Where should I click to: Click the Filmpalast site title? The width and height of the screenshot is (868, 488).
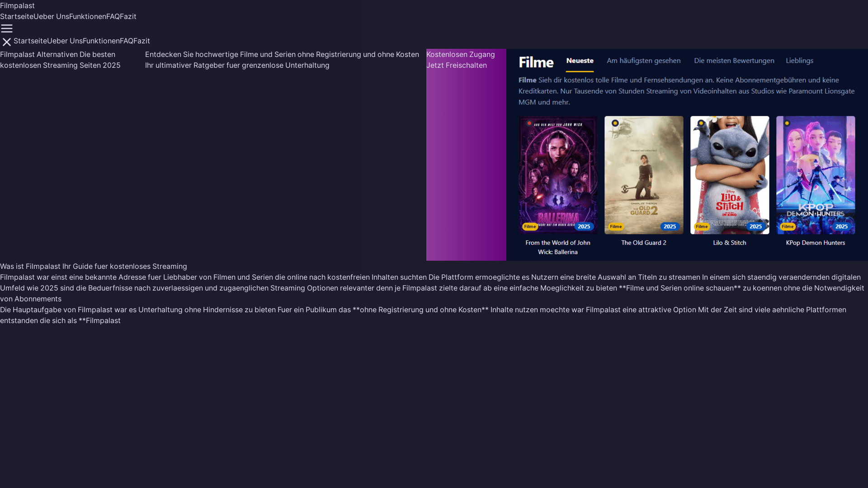17,5
